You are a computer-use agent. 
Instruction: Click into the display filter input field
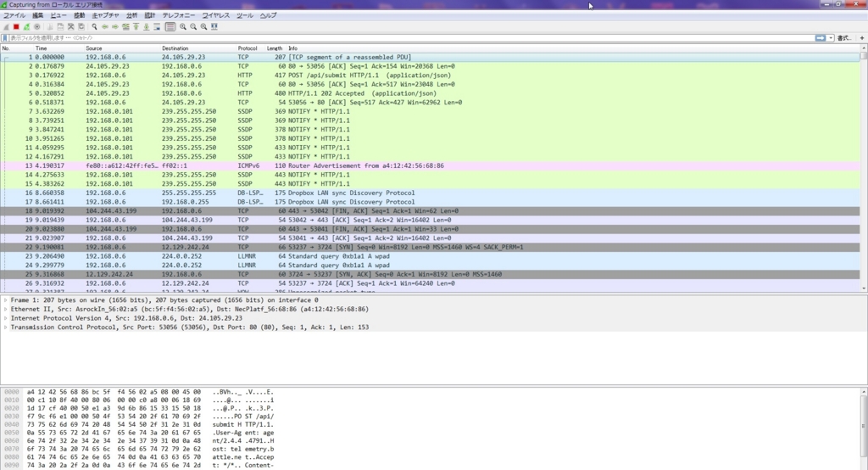411,37
